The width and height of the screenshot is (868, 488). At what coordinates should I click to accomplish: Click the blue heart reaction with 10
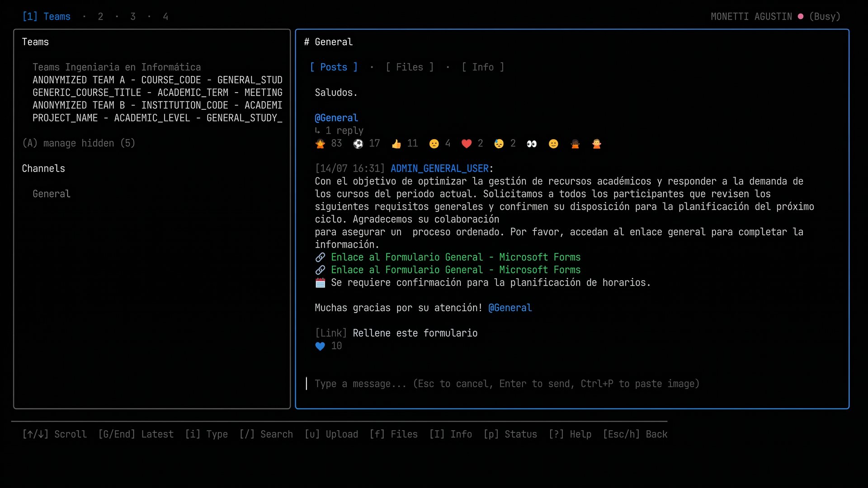click(328, 346)
